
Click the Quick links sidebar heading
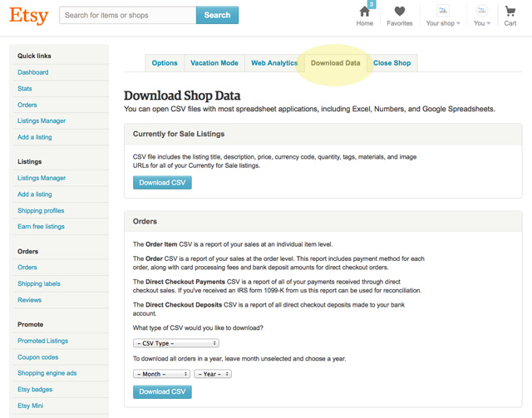34,56
